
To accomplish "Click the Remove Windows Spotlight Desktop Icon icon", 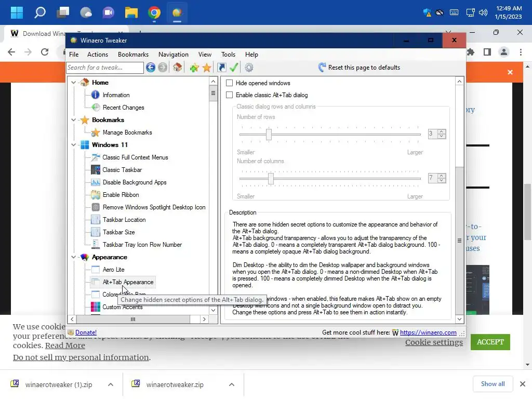I will click(96, 207).
